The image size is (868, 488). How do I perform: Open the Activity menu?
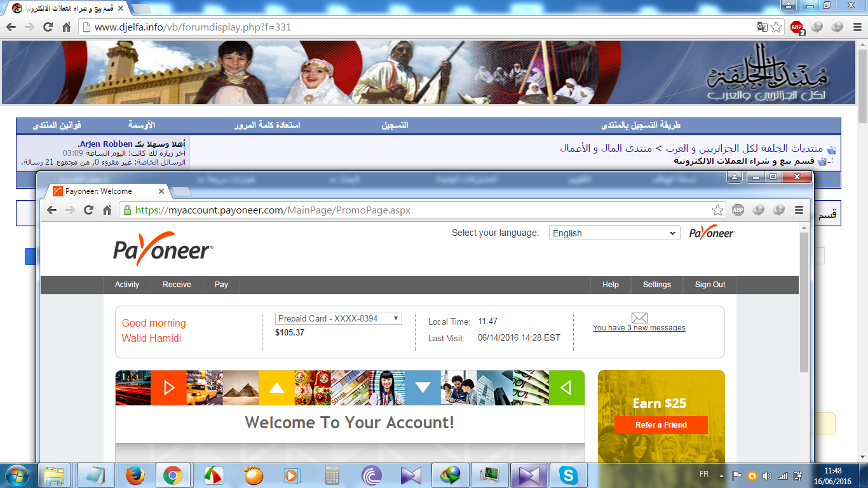point(127,285)
